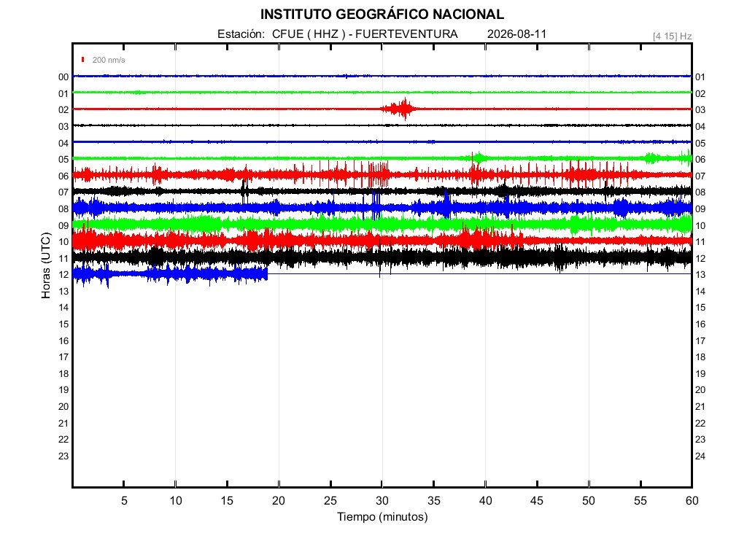Click the '13' label on the Horas (UTC) side
The height and width of the screenshot is (560, 747).
coord(63,292)
